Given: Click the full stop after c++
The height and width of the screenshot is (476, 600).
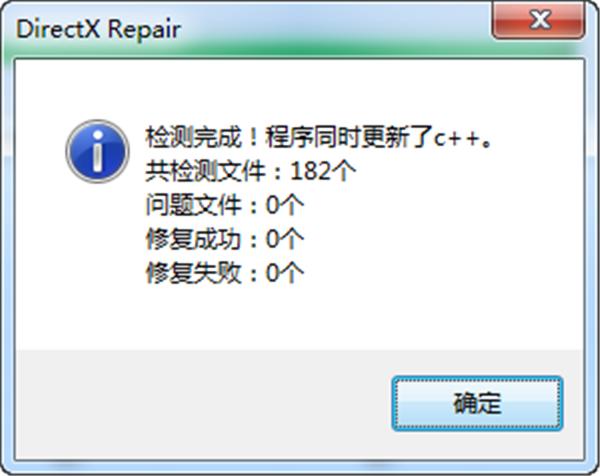Looking at the screenshot, I should (486, 144).
